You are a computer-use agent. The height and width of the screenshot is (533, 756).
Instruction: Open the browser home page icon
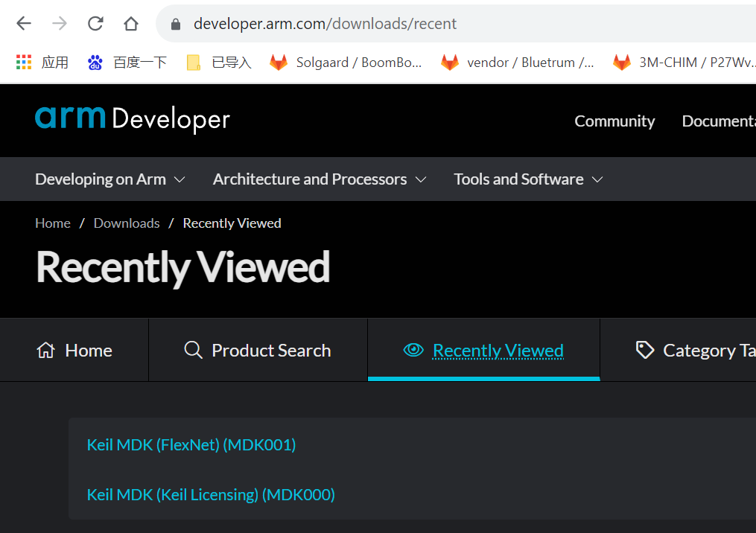click(131, 23)
